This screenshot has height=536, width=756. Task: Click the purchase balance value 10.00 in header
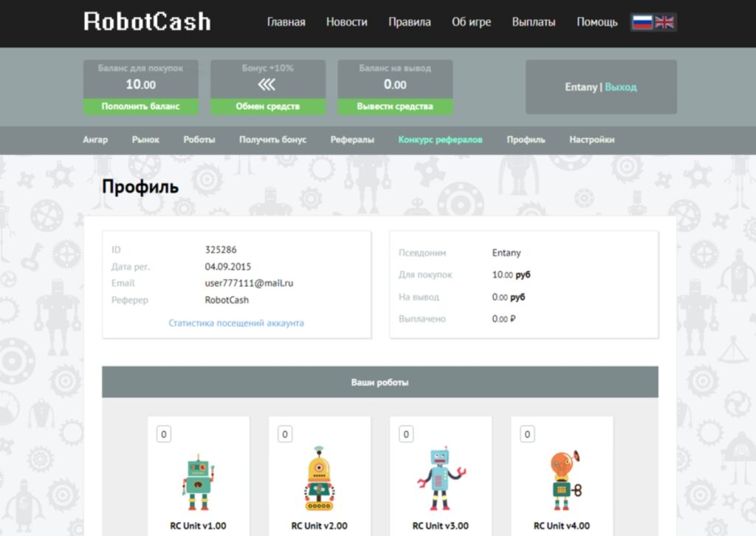[x=141, y=84]
